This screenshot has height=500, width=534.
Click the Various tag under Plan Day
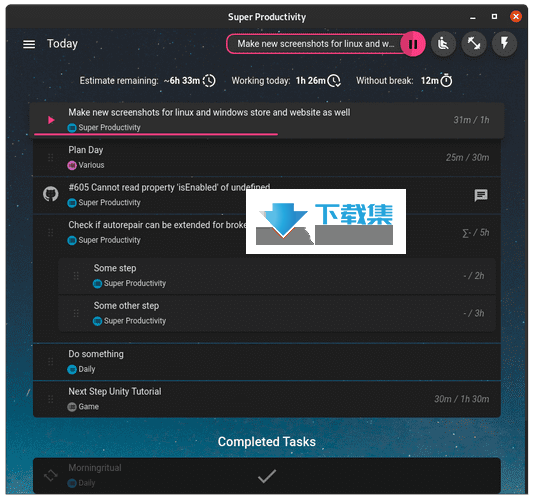pos(86,165)
